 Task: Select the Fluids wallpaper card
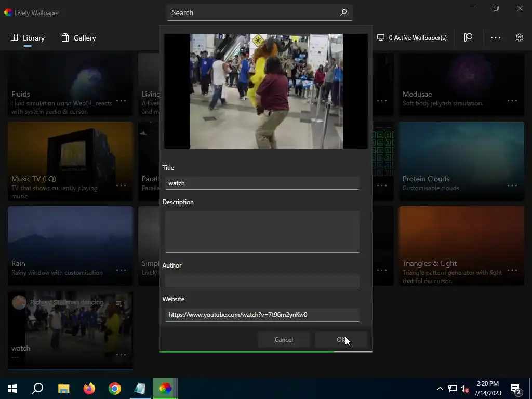[71, 84]
